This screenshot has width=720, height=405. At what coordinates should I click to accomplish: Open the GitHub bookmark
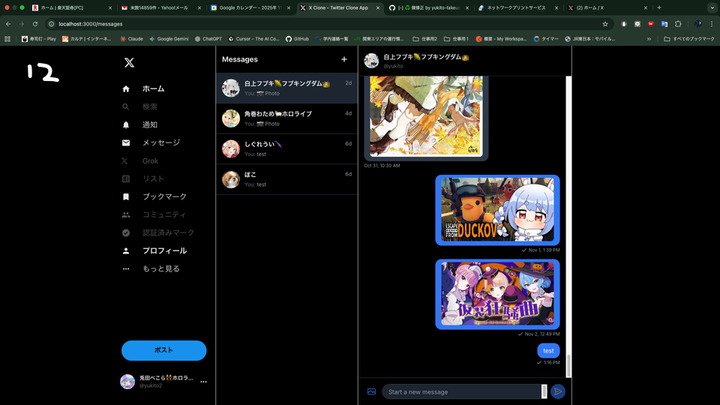coord(297,39)
